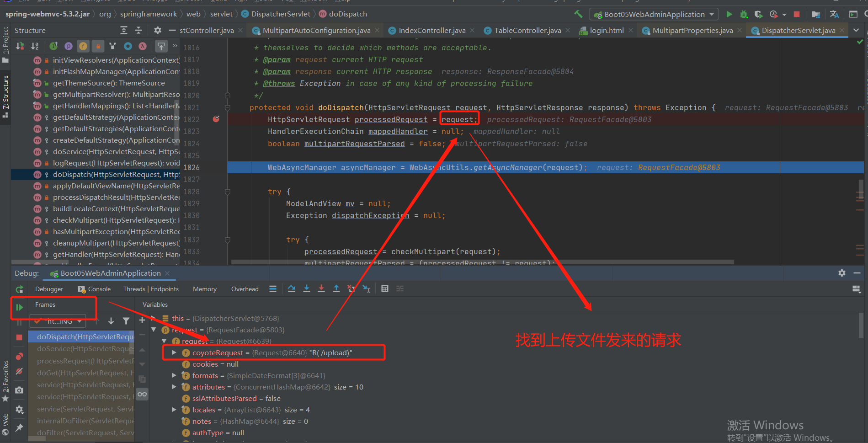Click Step Into debug icon
This screenshot has width=868, height=443.
[x=307, y=288]
